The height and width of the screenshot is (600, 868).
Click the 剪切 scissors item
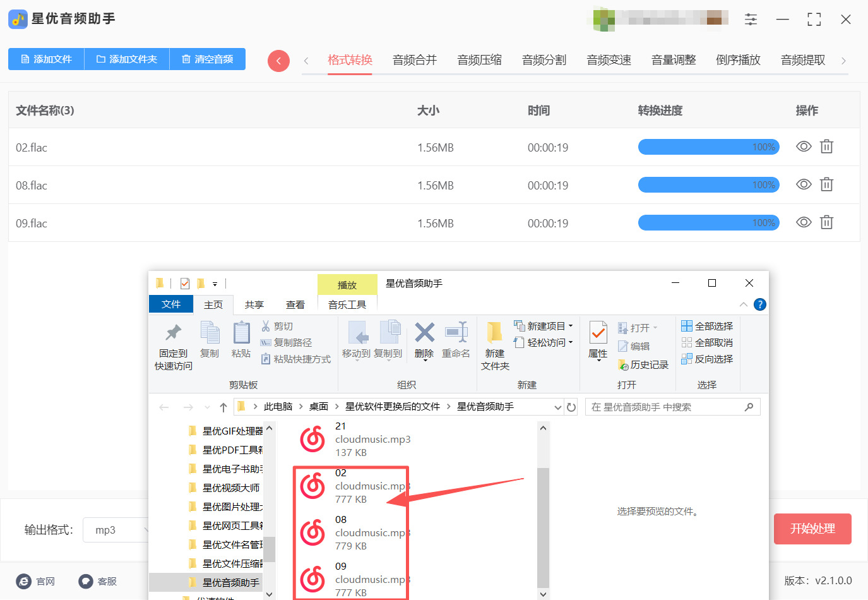point(277,326)
